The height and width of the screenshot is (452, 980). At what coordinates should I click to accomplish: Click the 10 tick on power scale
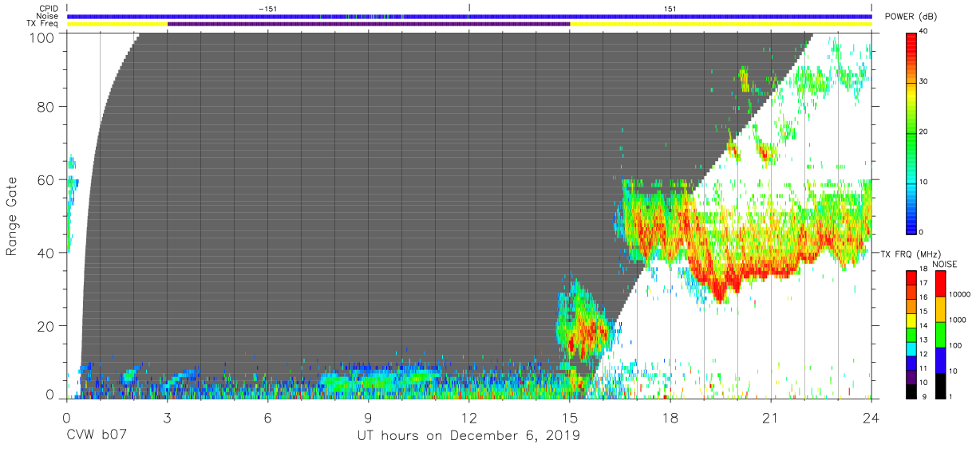(x=925, y=182)
